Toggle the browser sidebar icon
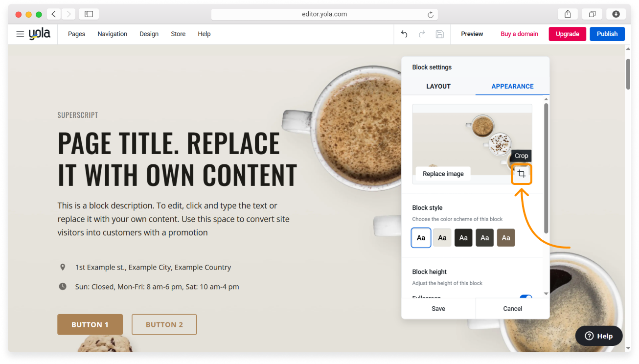 [x=89, y=14]
